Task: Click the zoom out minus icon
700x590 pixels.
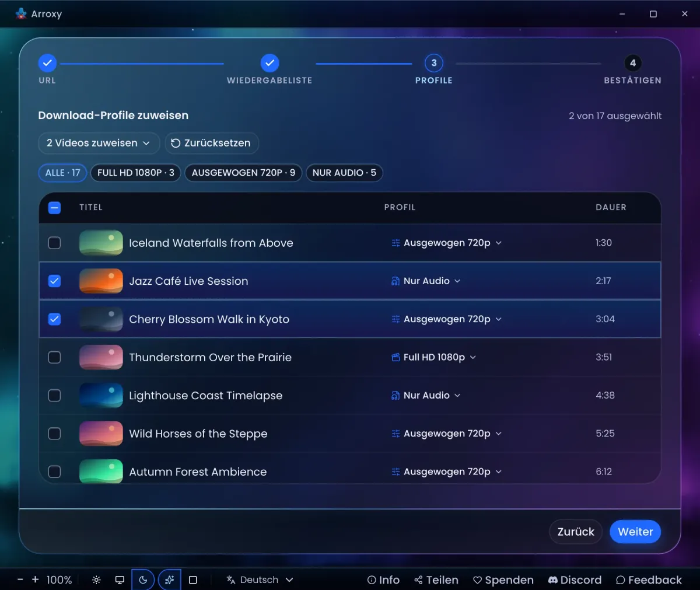Action: [20, 579]
